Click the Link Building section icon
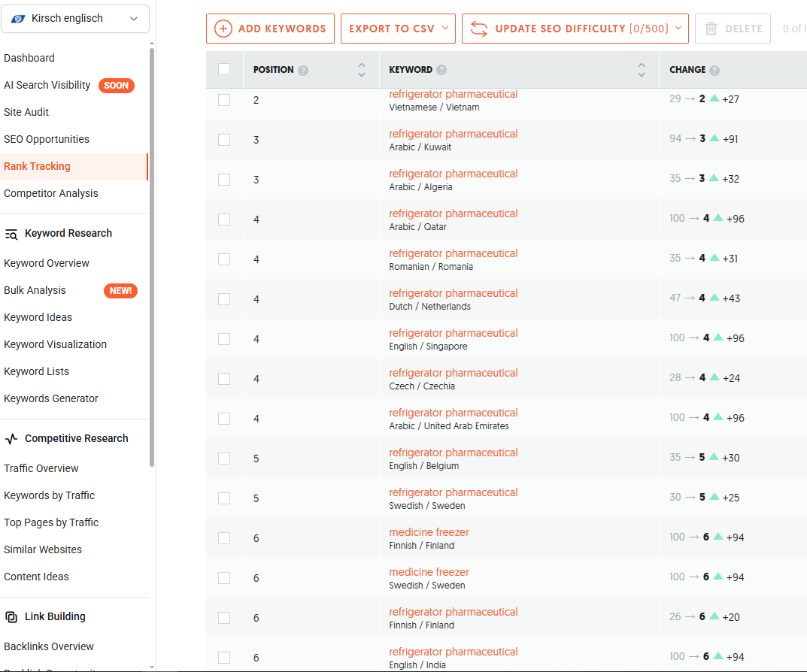807x672 pixels. point(11,617)
